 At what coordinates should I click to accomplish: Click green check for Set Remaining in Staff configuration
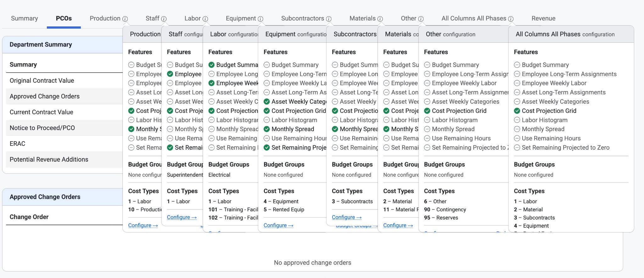(x=170, y=147)
